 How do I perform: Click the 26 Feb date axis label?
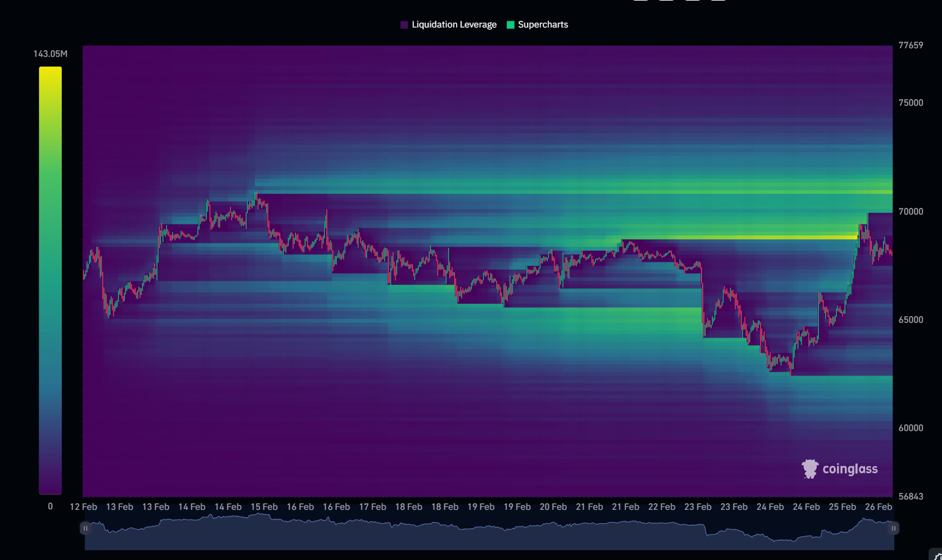[x=878, y=507]
